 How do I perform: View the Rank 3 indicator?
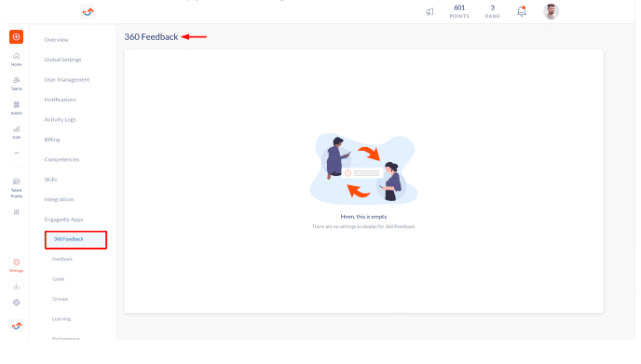tap(492, 11)
